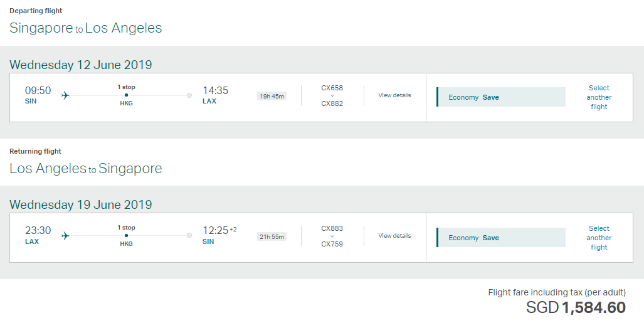Click the airplane icon on the returning flight
This screenshot has height=323, width=644.
[66, 236]
